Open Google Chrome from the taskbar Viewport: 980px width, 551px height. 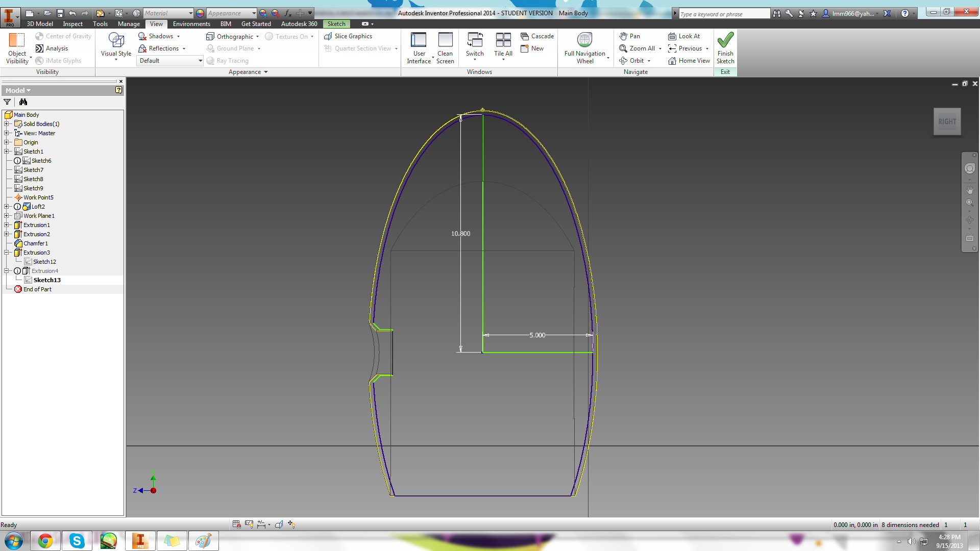(45, 541)
